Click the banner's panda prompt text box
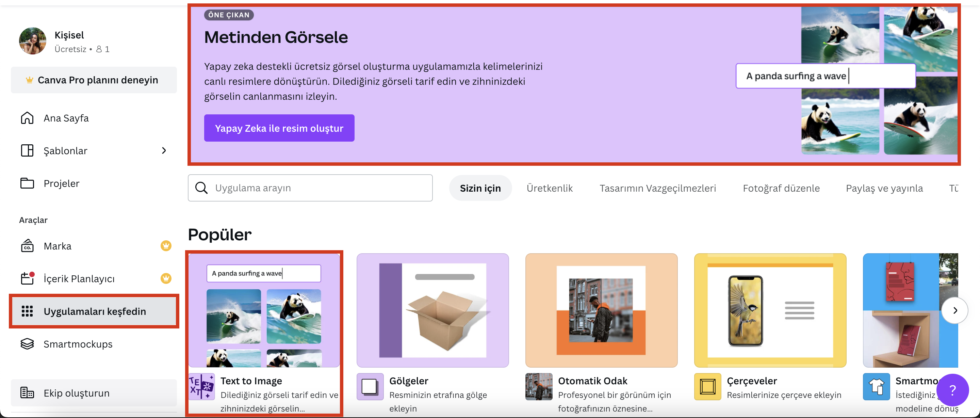980x418 pixels. click(826, 76)
